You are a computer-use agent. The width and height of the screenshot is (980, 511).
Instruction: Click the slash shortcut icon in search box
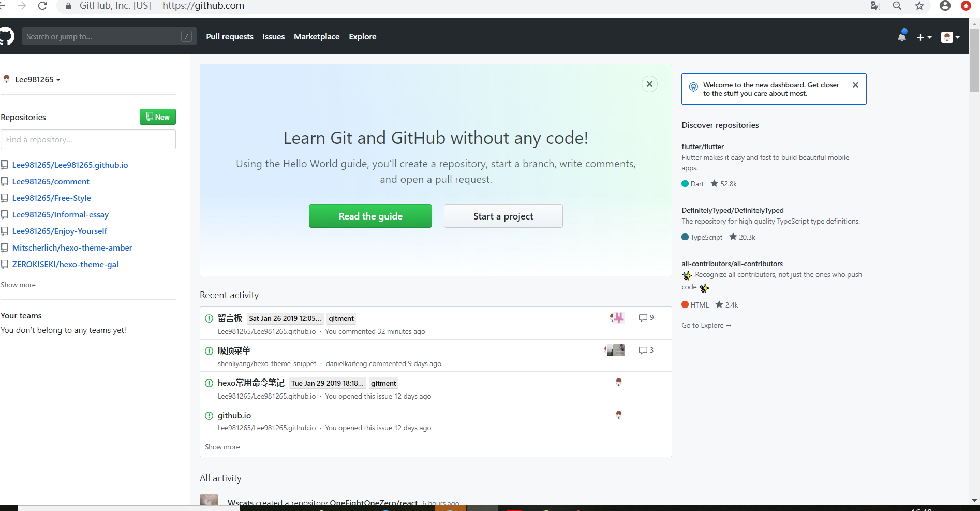(x=187, y=36)
